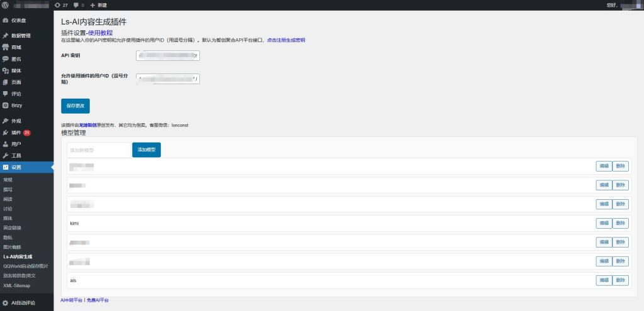Click 删除 for the ais model
The height and width of the screenshot is (311, 644).
[621, 281]
